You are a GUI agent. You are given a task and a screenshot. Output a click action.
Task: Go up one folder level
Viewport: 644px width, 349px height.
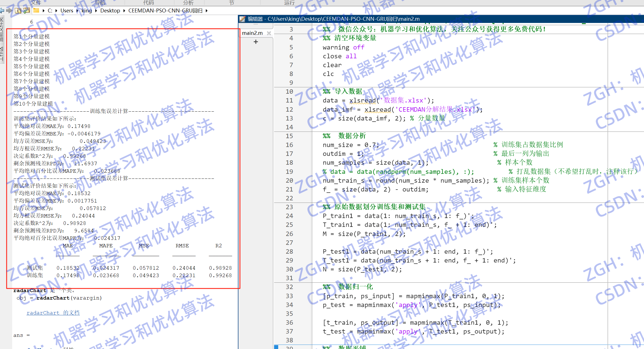(x=18, y=11)
